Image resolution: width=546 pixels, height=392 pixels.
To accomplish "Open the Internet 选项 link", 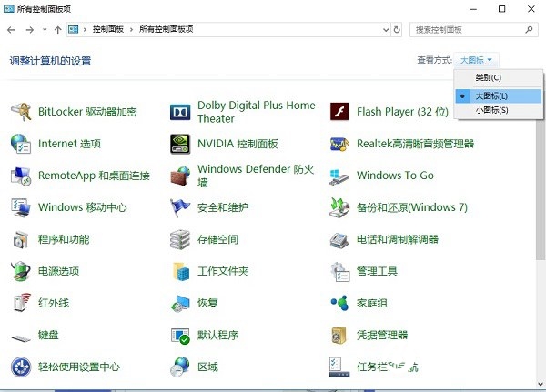I will [x=69, y=144].
